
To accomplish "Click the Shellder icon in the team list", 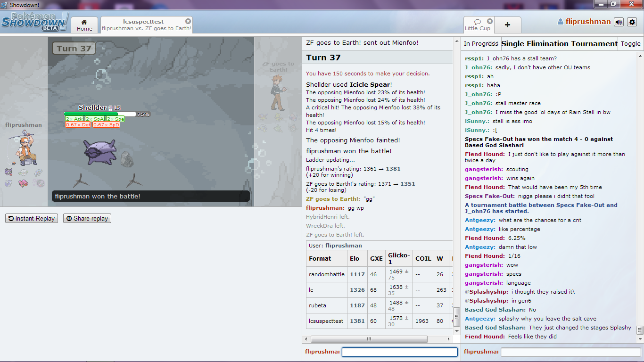I will click(x=9, y=173).
